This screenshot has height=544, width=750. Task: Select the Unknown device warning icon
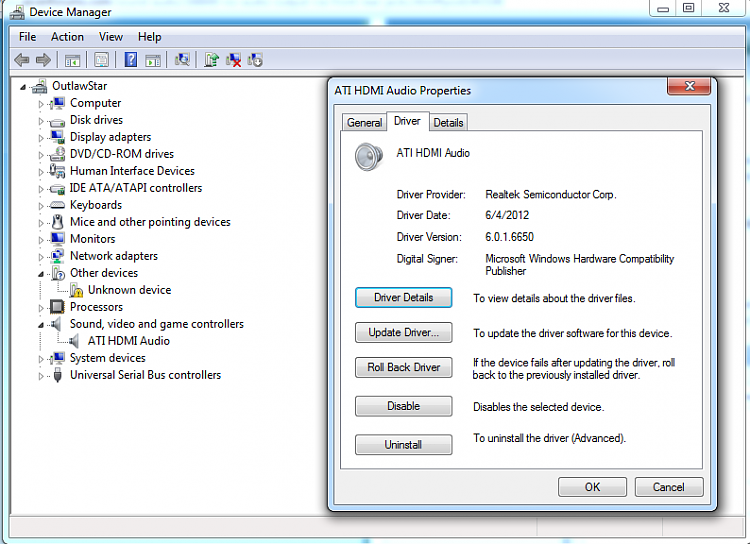point(76,290)
